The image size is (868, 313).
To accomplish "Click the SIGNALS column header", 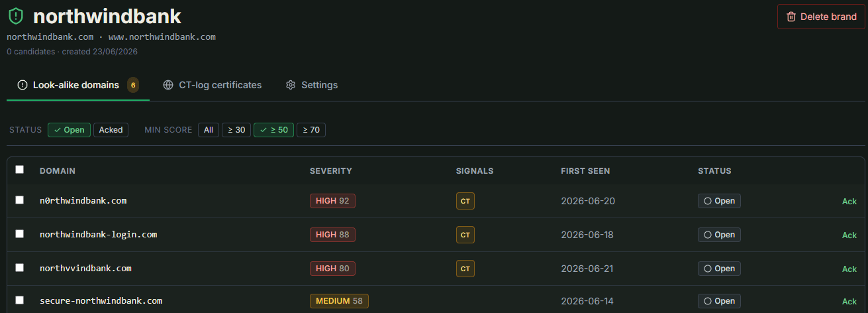I will pyautogui.click(x=475, y=170).
